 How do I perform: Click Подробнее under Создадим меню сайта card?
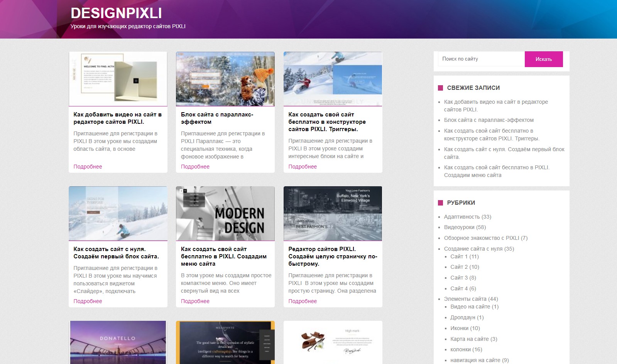[x=195, y=301]
